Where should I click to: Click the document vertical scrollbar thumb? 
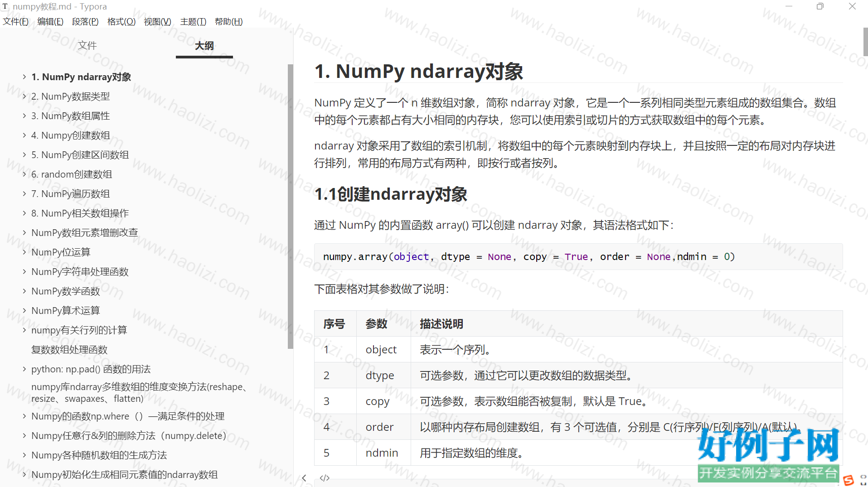(865, 42)
